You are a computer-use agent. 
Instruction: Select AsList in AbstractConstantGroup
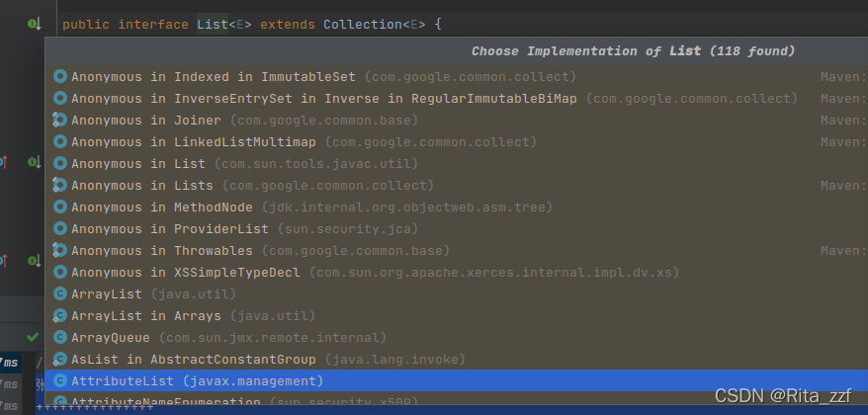click(x=456, y=360)
